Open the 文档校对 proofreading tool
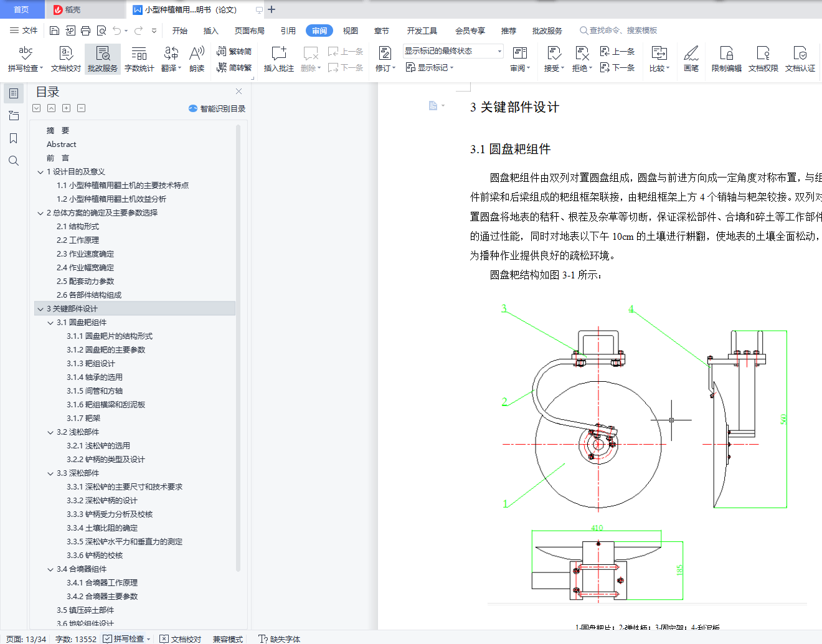Image resolution: width=822 pixels, height=644 pixels. tap(66, 59)
